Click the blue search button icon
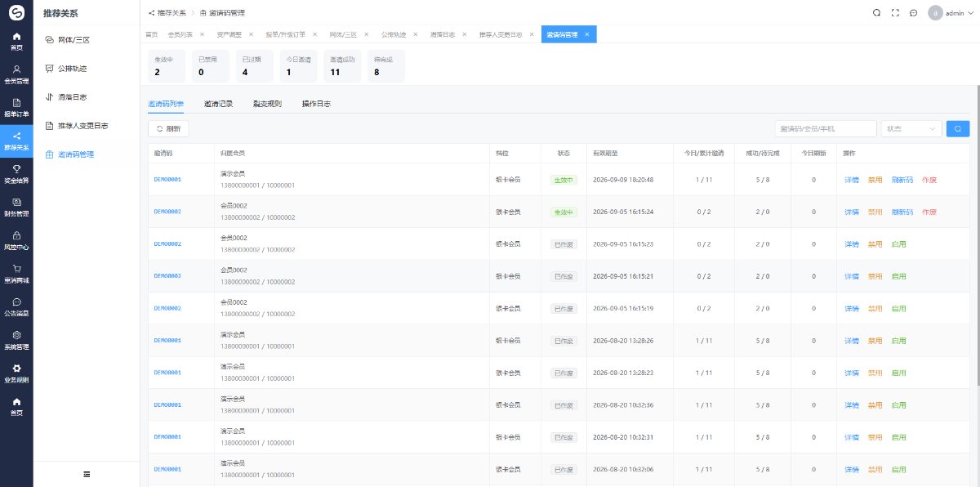Screen dimensions: 980x487 pos(958,128)
